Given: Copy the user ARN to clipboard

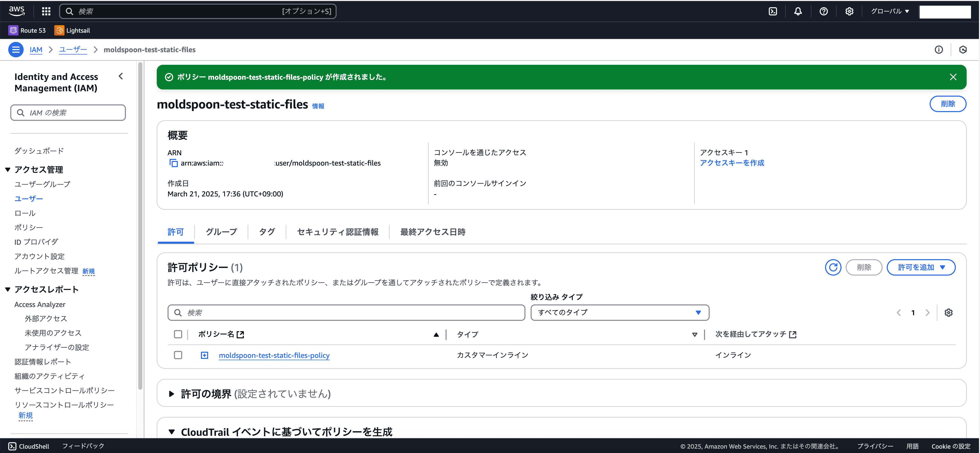Looking at the screenshot, I should (x=173, y=163).
